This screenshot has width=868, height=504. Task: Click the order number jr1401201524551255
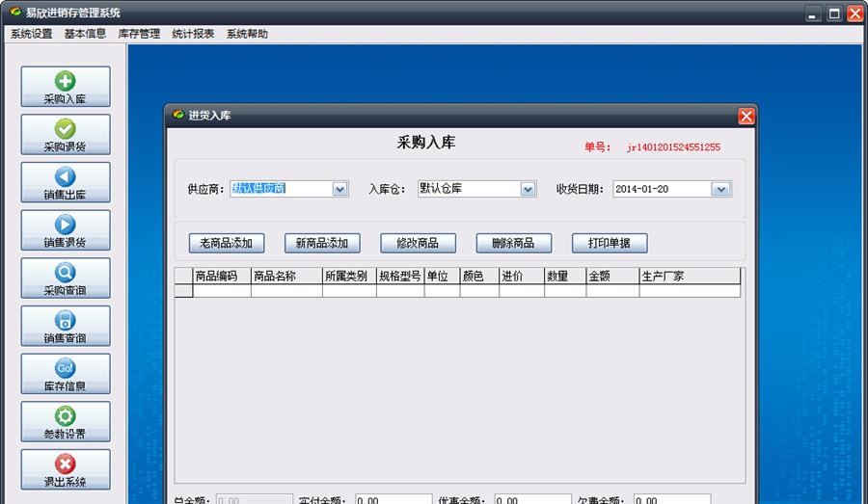click(673, 147)
